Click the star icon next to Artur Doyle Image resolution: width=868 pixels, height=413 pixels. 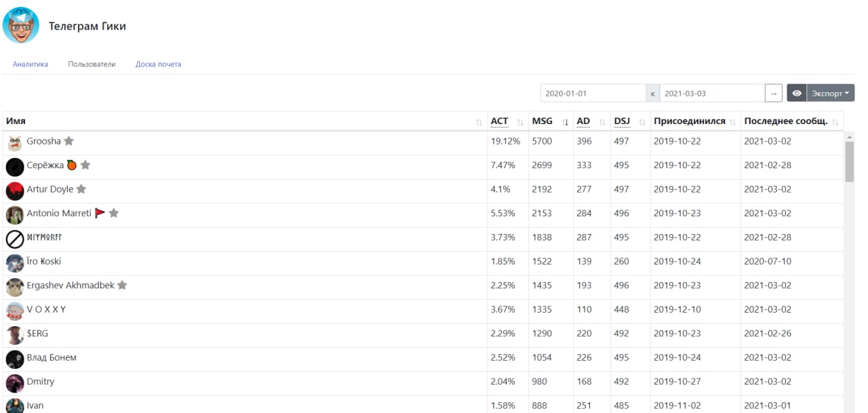81,189
